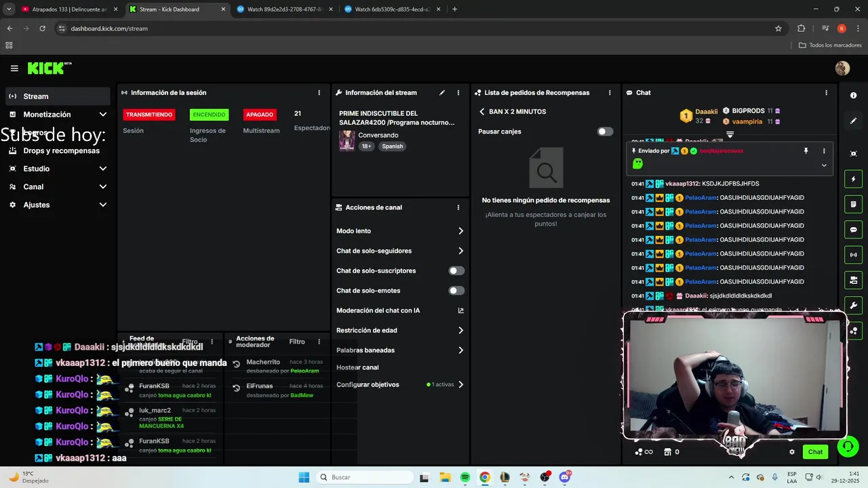
Task: Click the notes page icon in right sidebar
Action: coord(854,204)
